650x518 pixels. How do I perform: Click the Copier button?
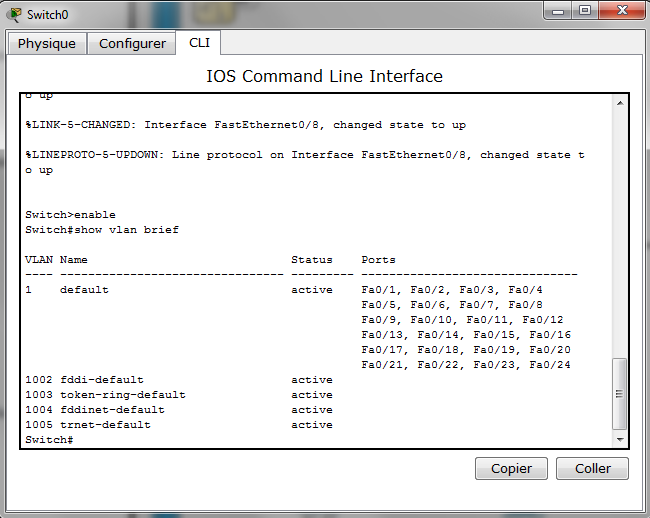[511, 469]
